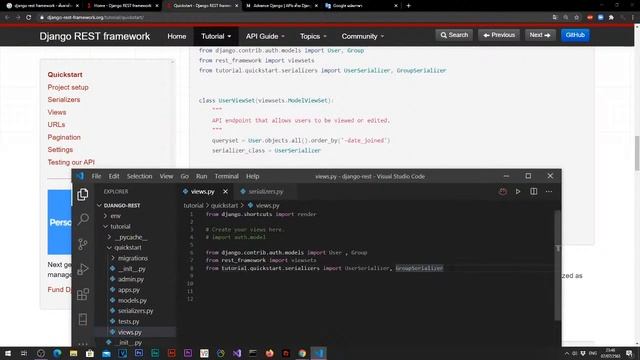
Task: Jump to Serializers section link
Action: tap(64, 100)
